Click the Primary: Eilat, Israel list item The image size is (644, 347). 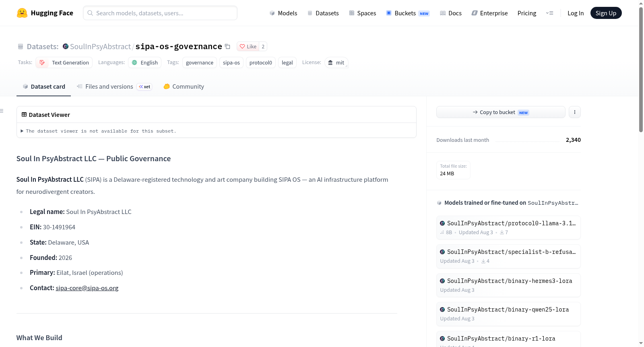click(x=76, y=272)
